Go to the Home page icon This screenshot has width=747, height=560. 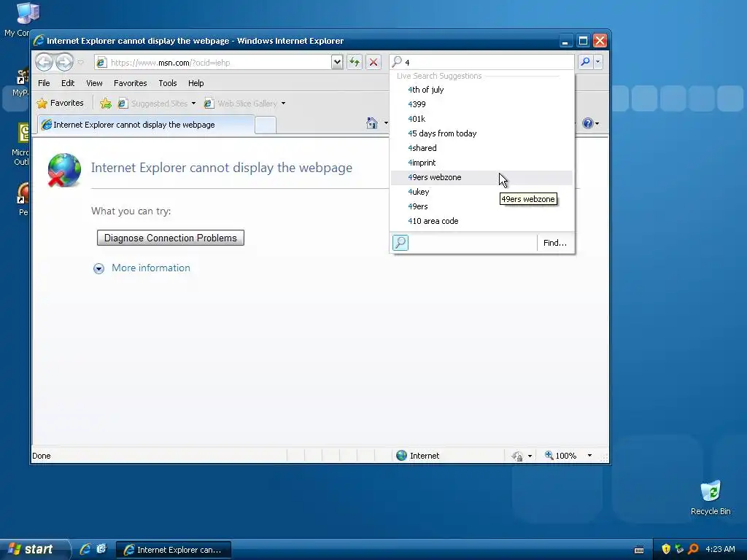coord(372,123)
